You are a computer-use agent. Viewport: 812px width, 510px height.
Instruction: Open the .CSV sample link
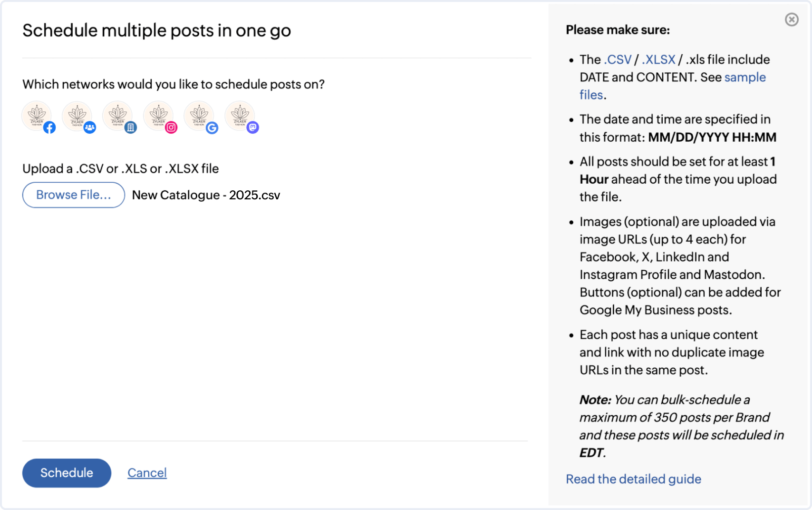(618, 60)
